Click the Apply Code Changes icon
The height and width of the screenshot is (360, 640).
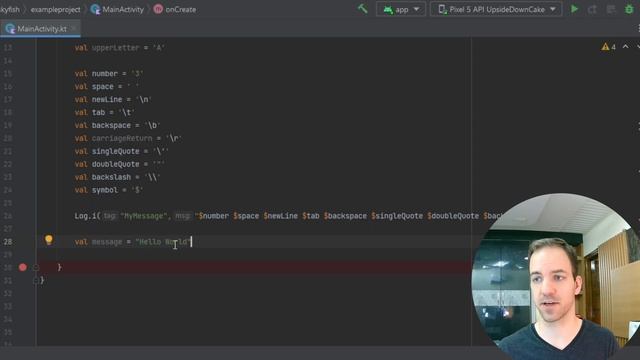click(x=611, y=9)
